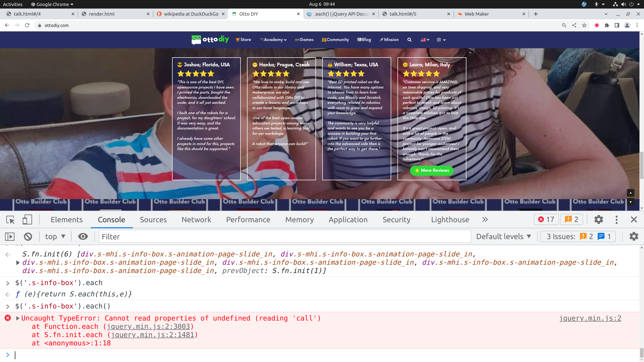The width and height of the screenshot is (644, 362).
Task: Show the console sidebar panel icon
Action: [10, 237]
